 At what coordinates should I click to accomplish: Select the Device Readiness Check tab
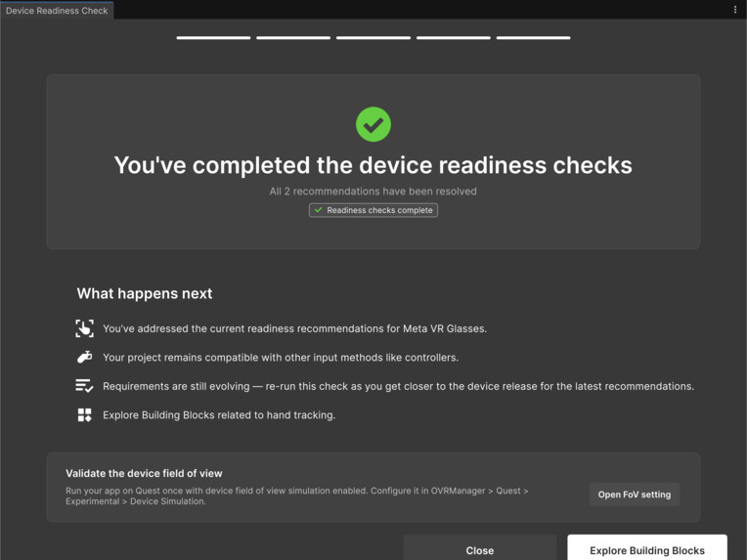[57, 11]
